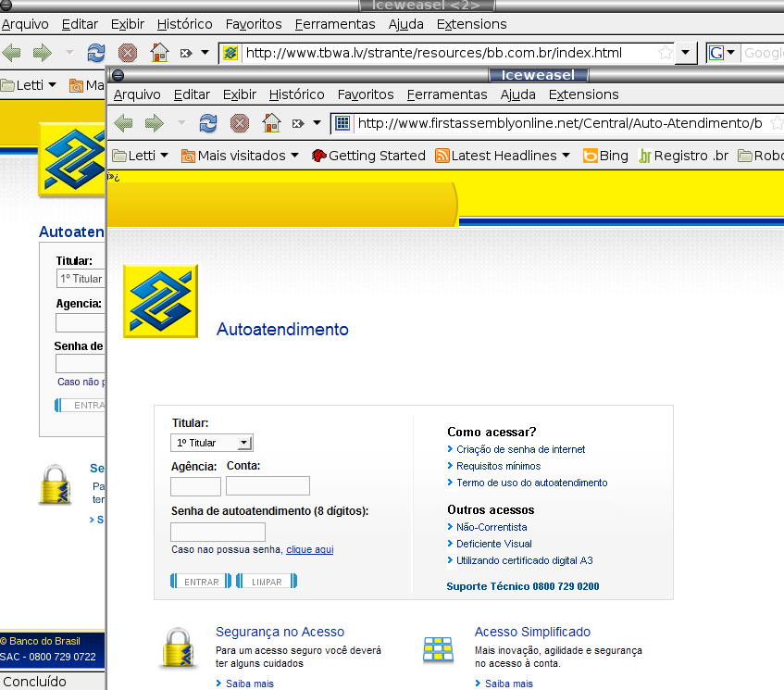Open Não-Correntista link
784x690 pixels.
(492, 527)
